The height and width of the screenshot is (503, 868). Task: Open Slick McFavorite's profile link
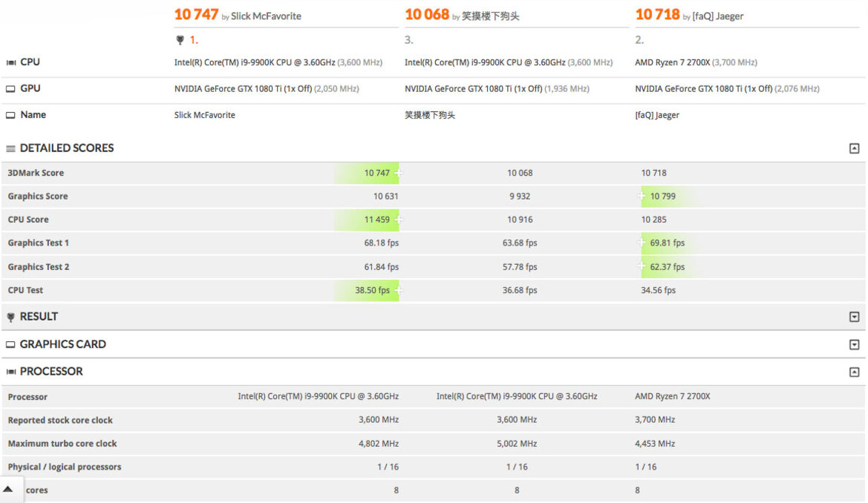pyautogui.click(x=267, y=16)
